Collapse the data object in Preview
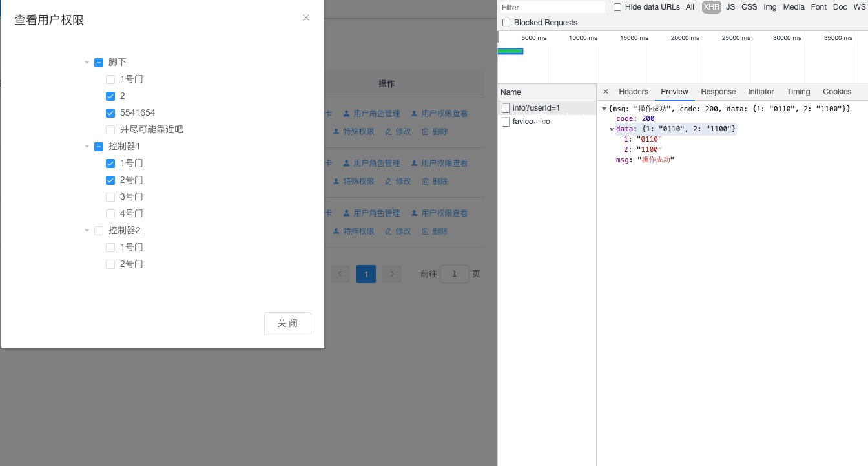This screenshot has height=466, width=868. pos(612,129)
